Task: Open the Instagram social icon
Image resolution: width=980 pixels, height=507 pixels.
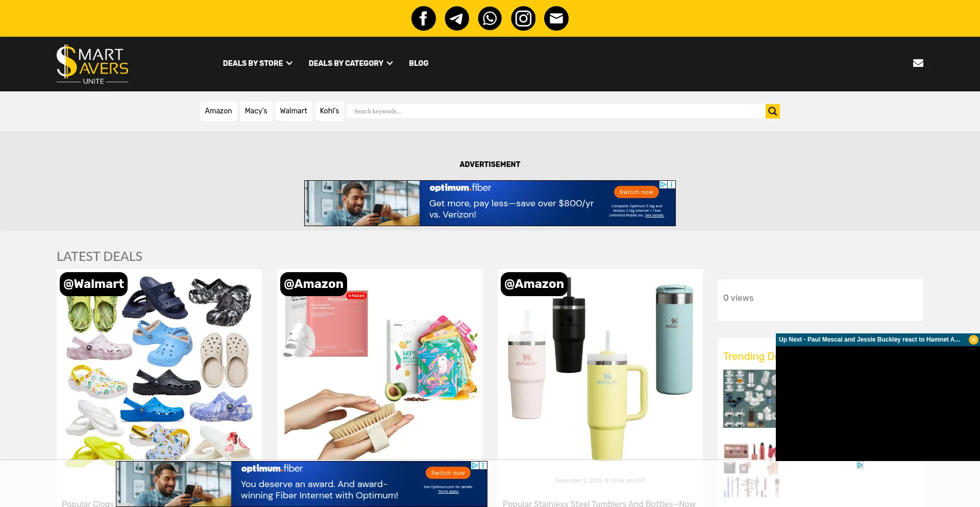Action: coord(523,18)
